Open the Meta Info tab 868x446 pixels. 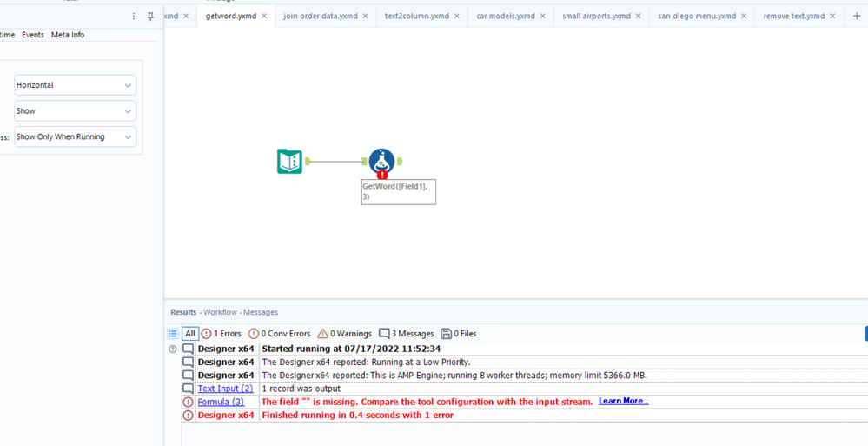pyautogui.click(x=68, y=35)
